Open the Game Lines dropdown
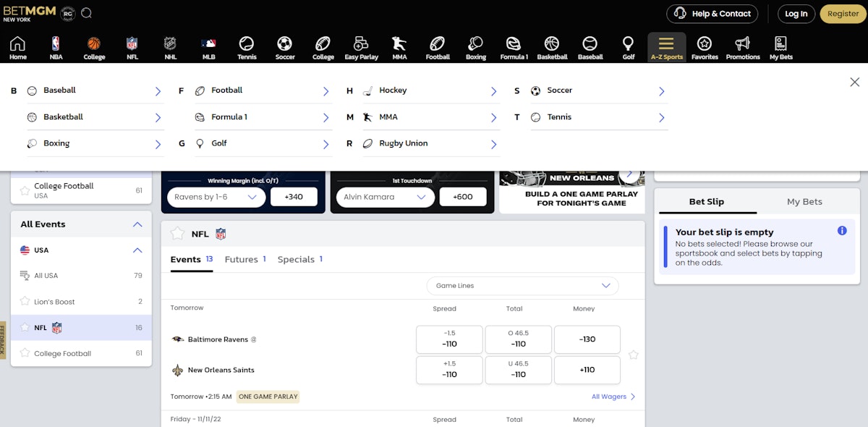The image size is (868, 427). click(522, 286)
